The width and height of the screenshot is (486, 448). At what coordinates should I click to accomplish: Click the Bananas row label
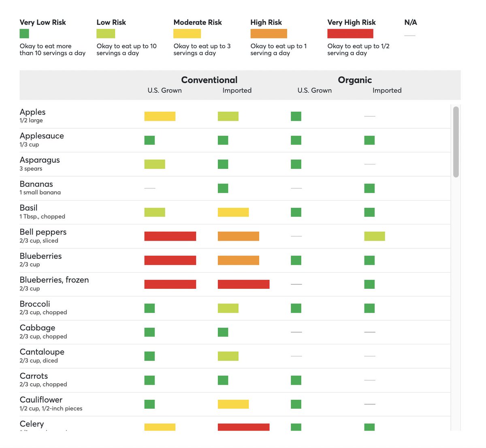(x=36, y=184)
